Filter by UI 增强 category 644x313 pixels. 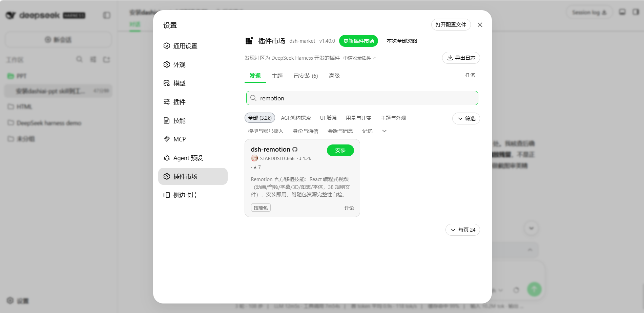click(x=328, y=118)
